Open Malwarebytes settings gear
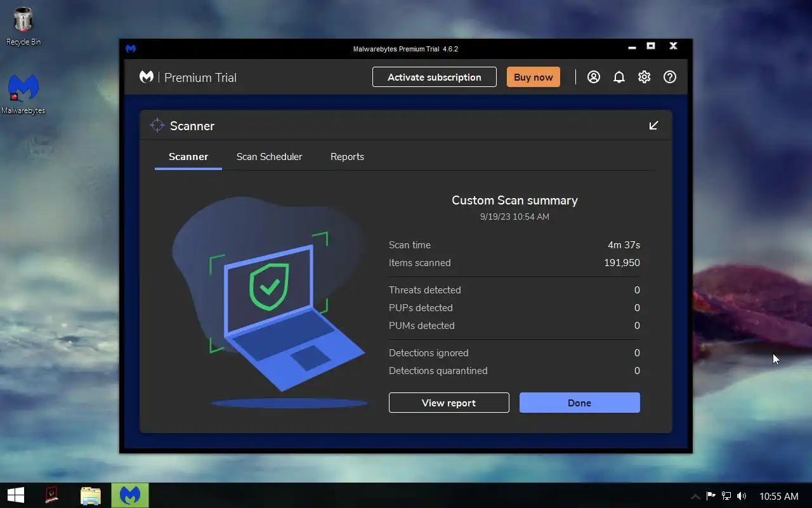 pyautogui.click(x=645, y=77)
